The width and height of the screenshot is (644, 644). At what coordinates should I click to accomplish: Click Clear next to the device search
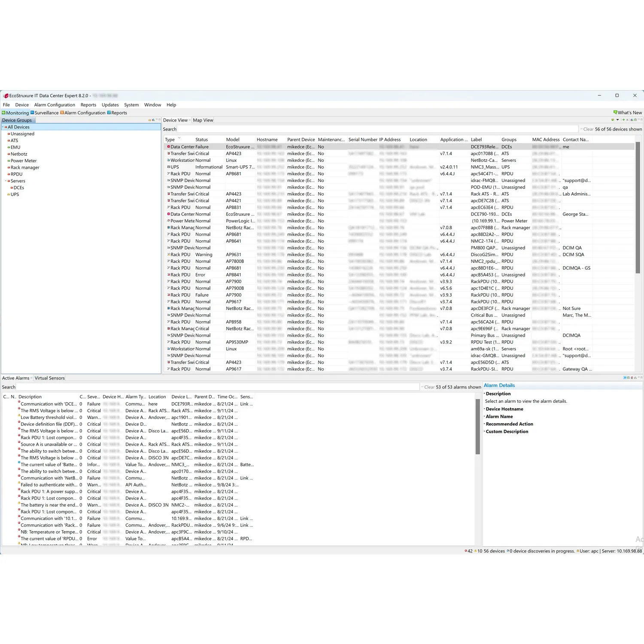click(x=588, y=129)
